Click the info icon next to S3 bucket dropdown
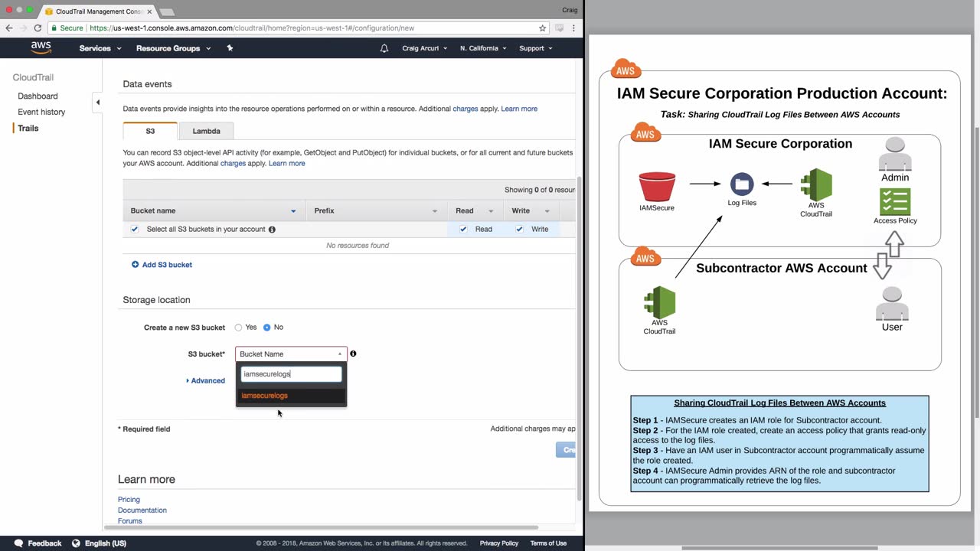The height and width of the screenshot is (551, 980). click(353, 354)
